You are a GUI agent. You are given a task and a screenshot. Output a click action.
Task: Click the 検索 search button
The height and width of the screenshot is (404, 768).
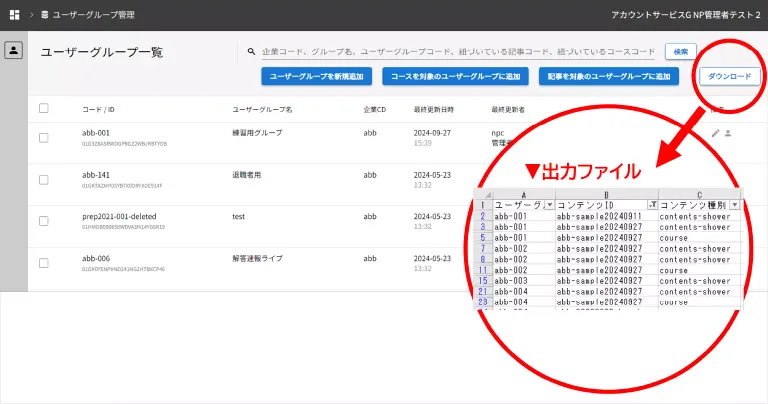coord(681,51)
